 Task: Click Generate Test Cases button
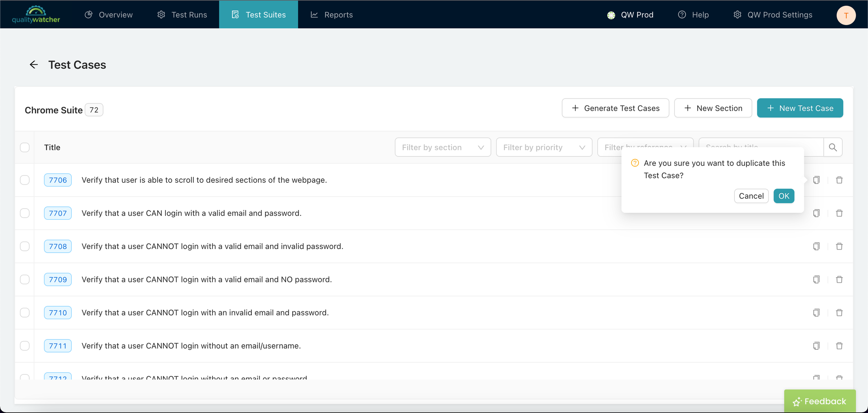pyautogui.click(x=615, y=108)
